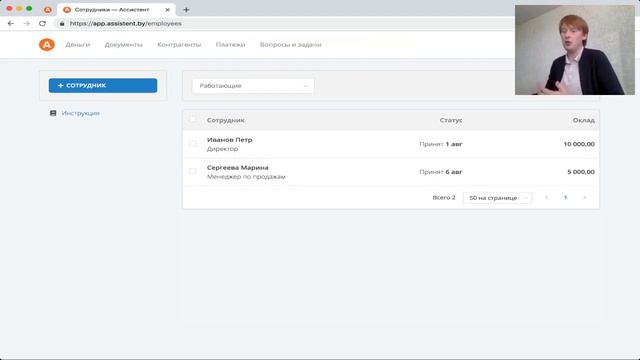Open the Инструкция link
Image resolution: width=640 pixels, height=360 pixels.
point(80,113)
